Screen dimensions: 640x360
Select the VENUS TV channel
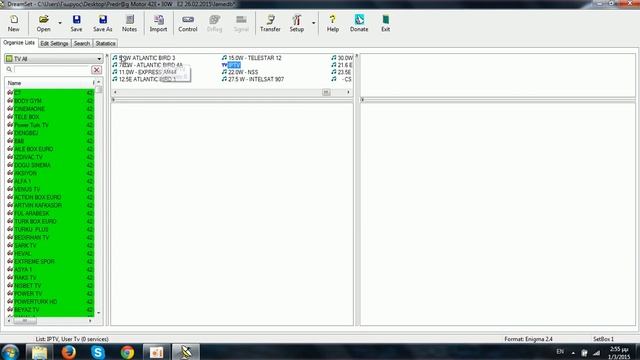(x=27, y=189)
